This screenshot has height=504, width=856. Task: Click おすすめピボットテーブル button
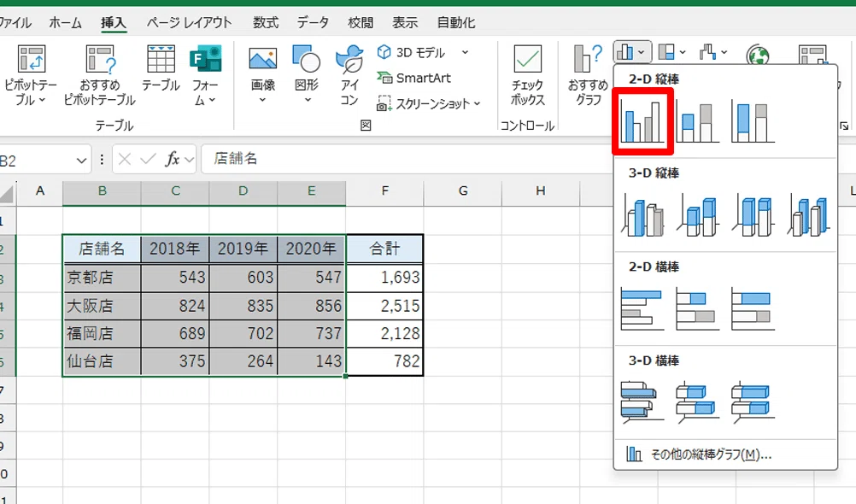pos(99,75)
